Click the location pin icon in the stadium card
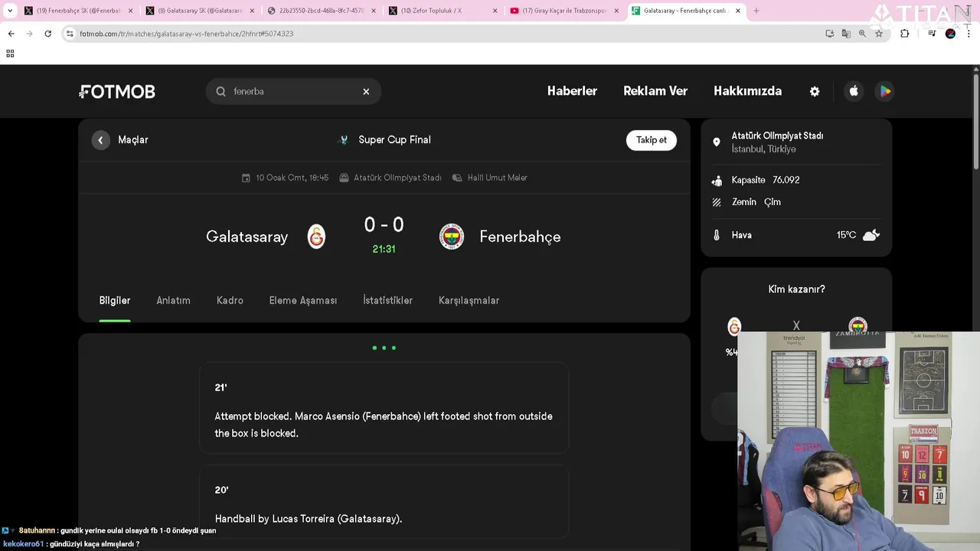The image size is (980, 551). point(717,142)
